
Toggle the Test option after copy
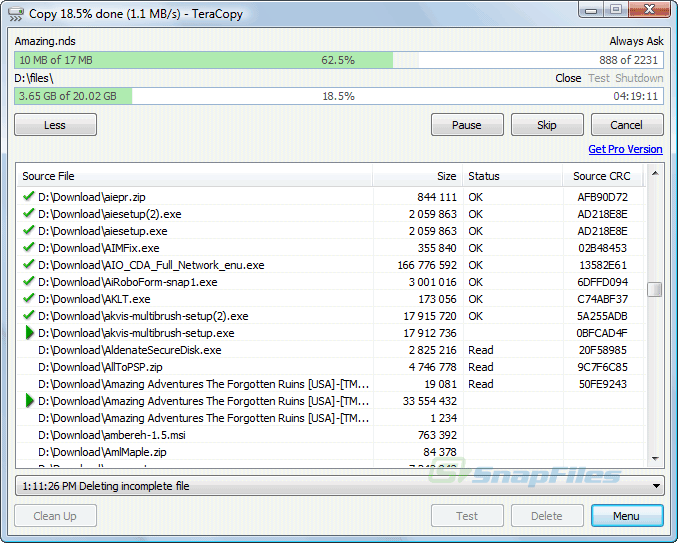[x=598, y=78]
